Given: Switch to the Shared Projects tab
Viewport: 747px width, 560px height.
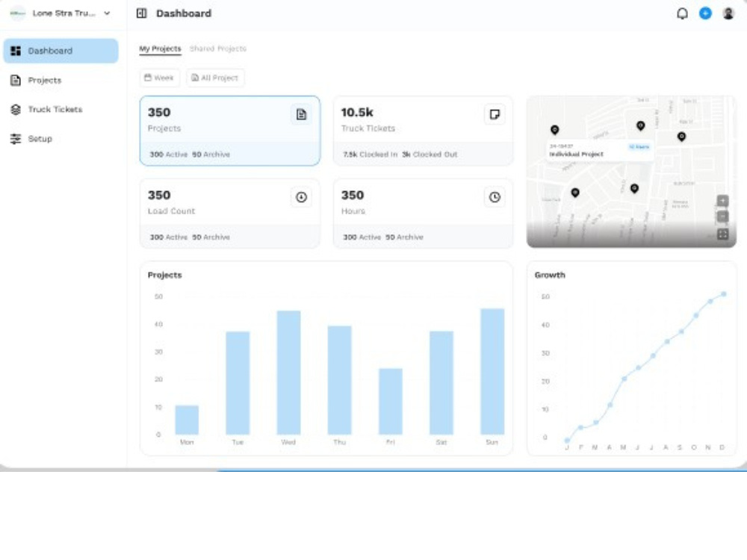Looking at the screenshot, I should tap(218, 49).
